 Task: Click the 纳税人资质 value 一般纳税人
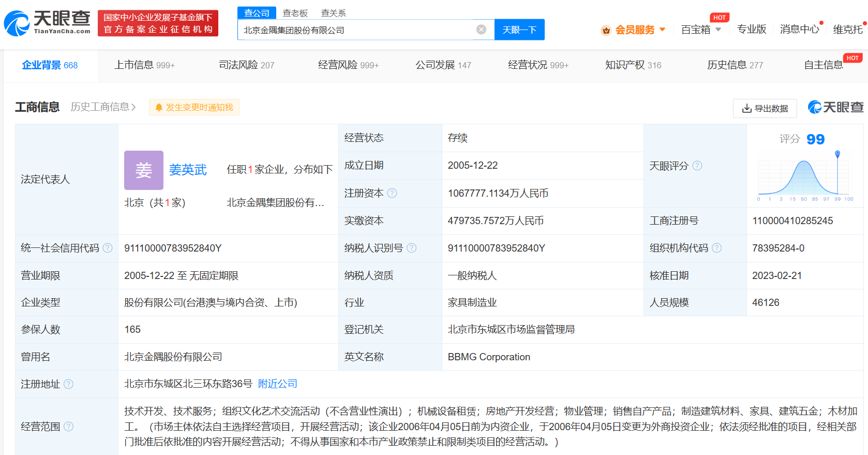click(x=472, y=275)
